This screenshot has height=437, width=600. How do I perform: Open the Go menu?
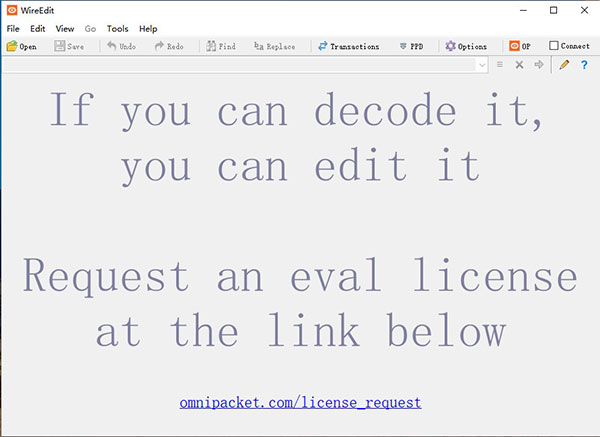pyautogui.click(x=90, y=29)
